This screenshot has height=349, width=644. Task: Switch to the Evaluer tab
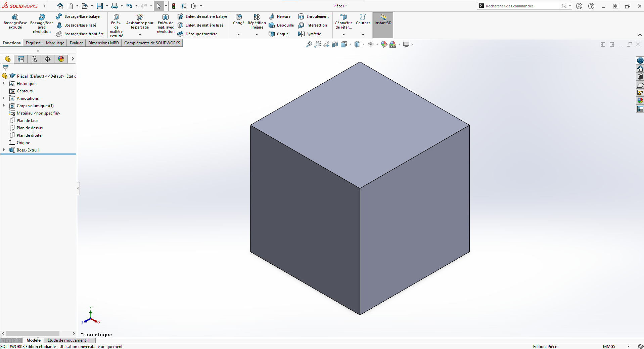pos(76,43)
